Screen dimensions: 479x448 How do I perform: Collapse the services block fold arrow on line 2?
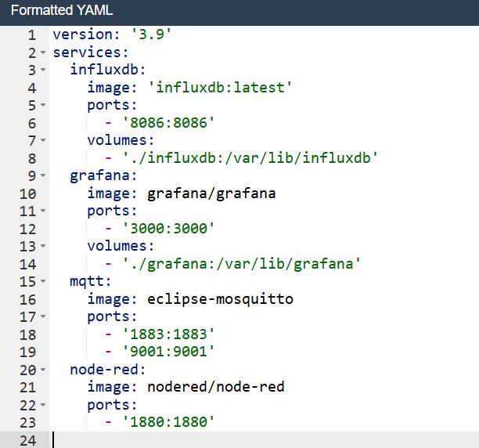tap(43, 52)
